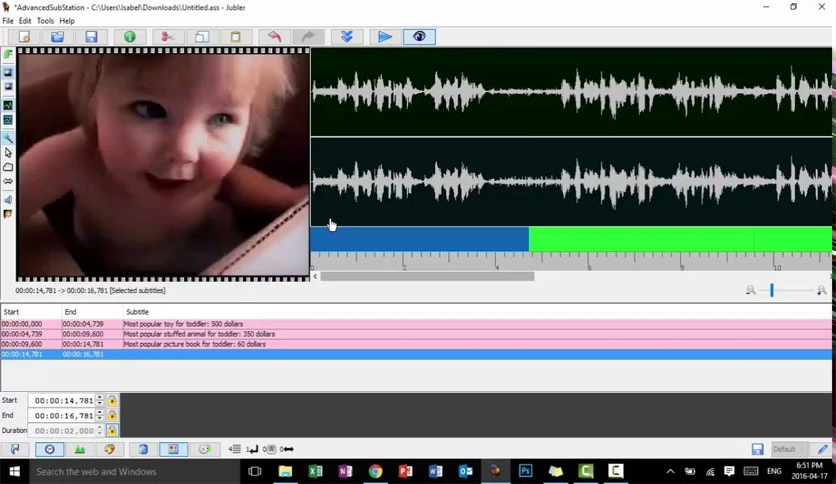This screenshot has width=836, height=484.
Task: Select the wrench tool in sidebar
Action: pyautogui.click(x=8, y=139)
